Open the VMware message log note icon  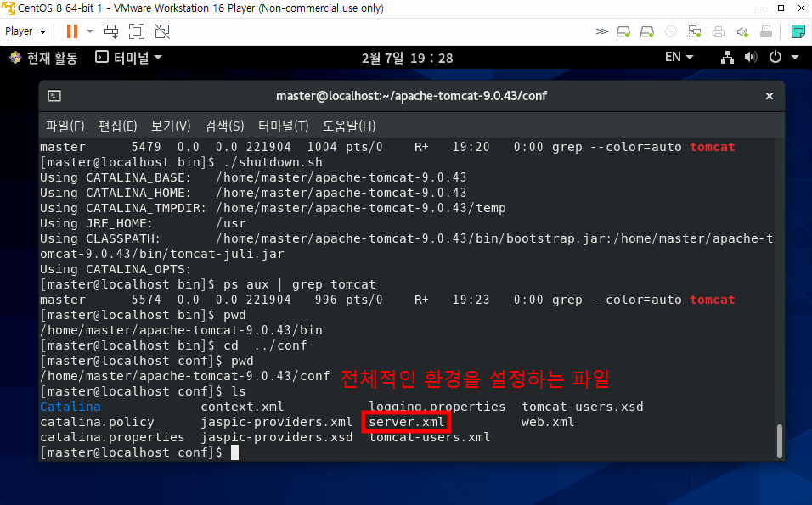(798, 31)
